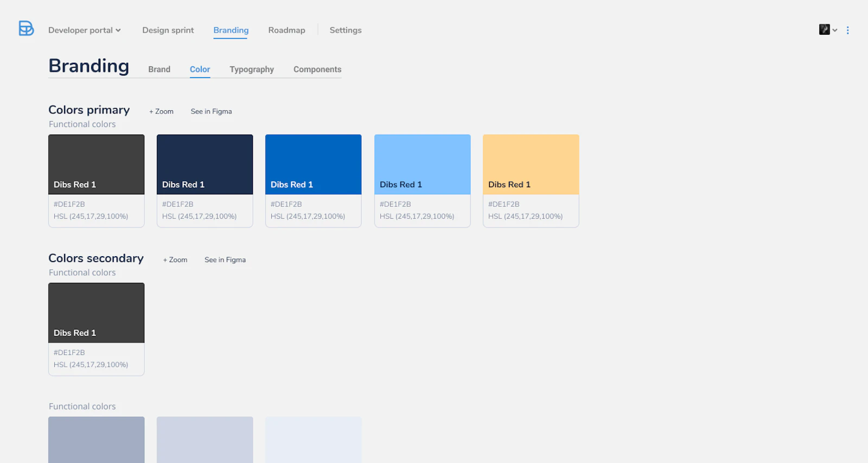Open the Settings nav item
Viewport: 868px width, 463px height.
pyautogui.click(x=346, y=30)
